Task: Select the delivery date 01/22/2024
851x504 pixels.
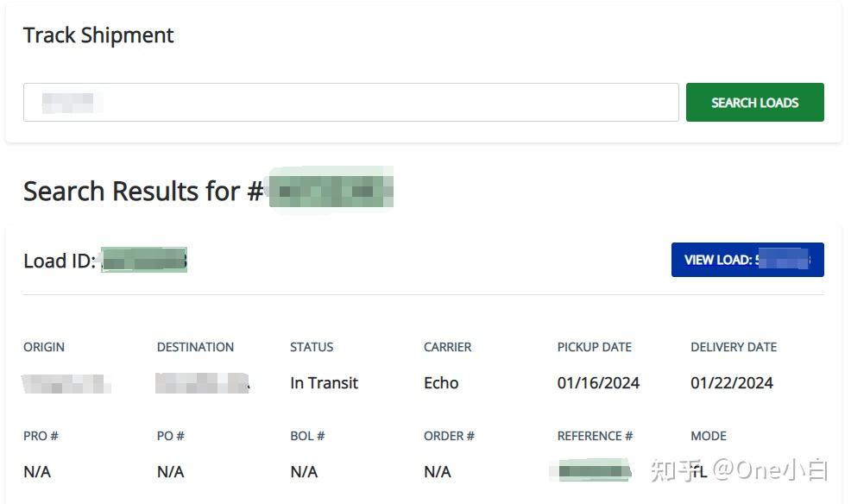Action: (x=732, y=383)
